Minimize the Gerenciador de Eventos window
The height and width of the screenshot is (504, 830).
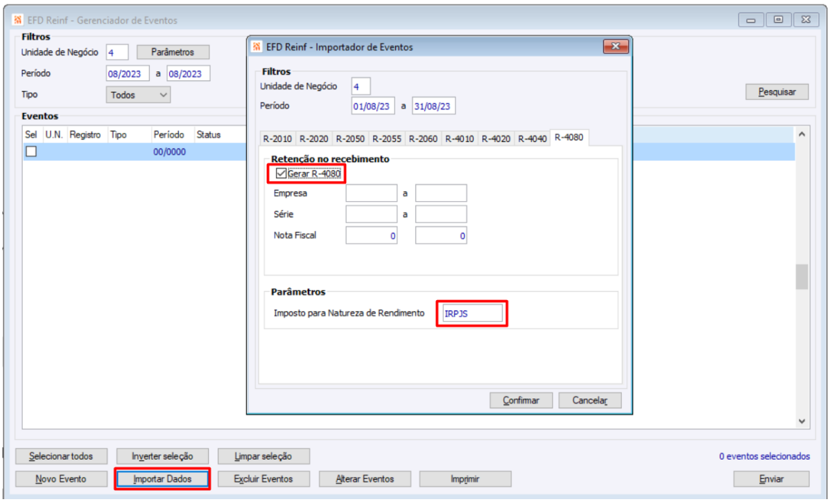[x=751, y=20]
